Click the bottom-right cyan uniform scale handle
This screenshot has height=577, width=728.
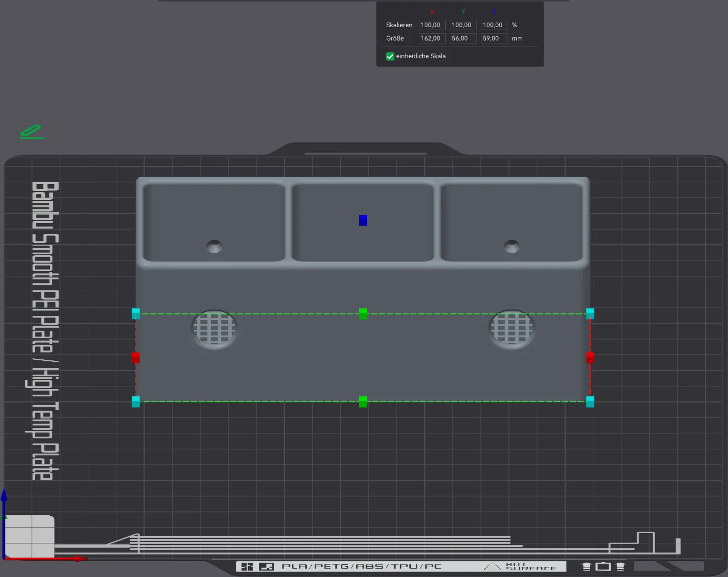pos(590,402)
